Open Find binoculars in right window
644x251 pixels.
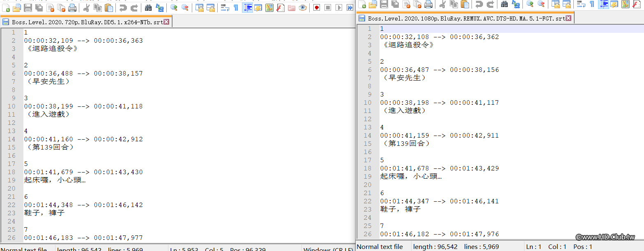pos(504,5)
